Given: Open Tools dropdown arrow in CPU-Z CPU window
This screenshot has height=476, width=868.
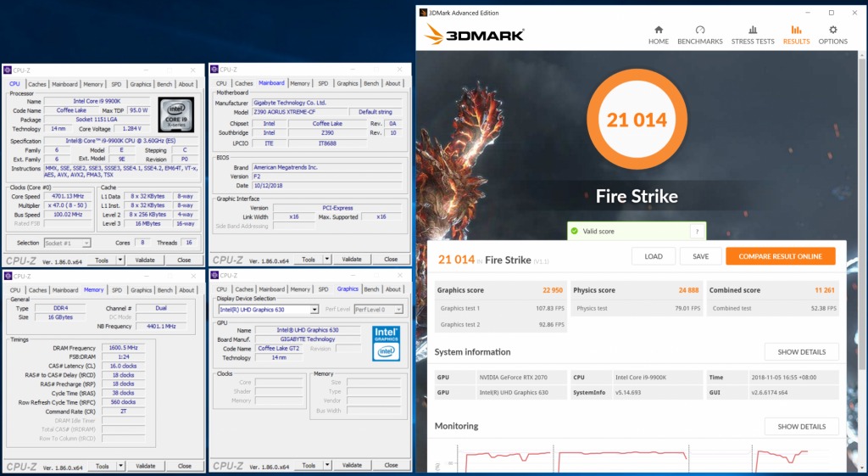Looking at the screenshot, I should pyautogui.click(x=120, y=260).
